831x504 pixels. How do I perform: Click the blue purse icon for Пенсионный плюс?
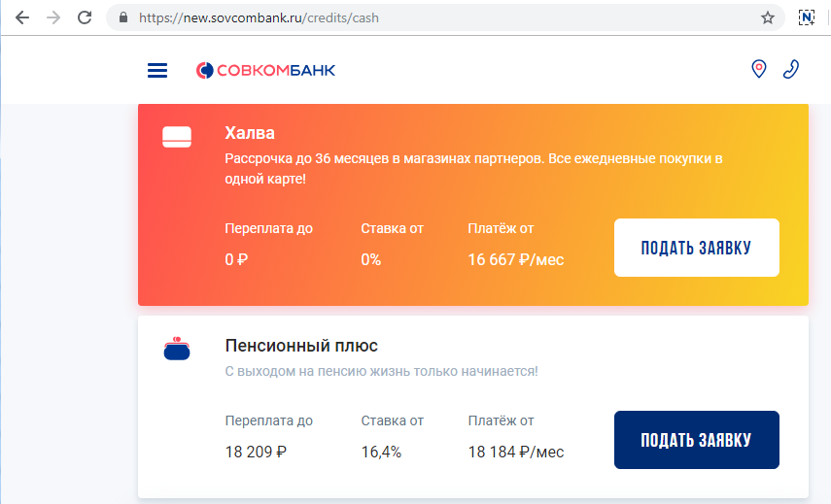177,349
